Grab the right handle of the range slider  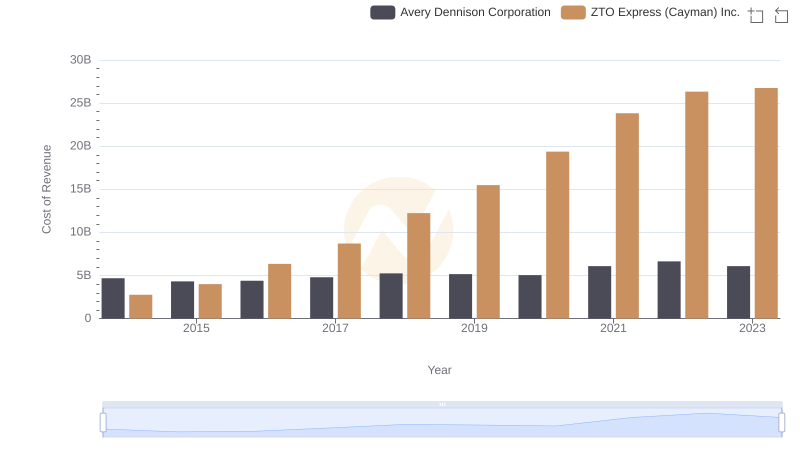(782, 423)
